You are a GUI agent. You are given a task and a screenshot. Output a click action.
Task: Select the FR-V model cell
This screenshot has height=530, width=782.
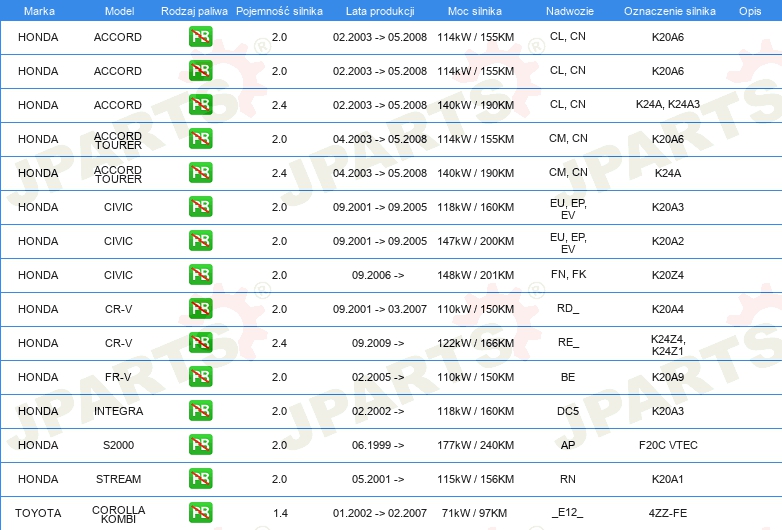tap(118, 377)
